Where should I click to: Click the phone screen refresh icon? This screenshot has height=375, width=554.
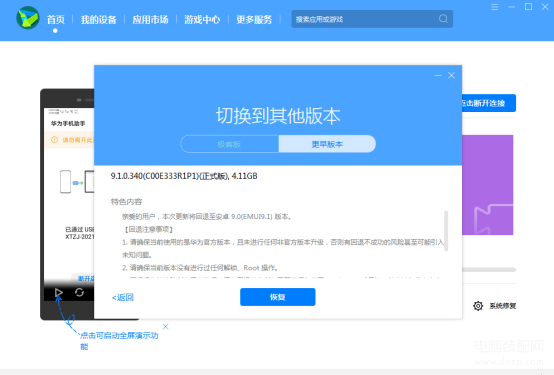click(x=79, y=292)
